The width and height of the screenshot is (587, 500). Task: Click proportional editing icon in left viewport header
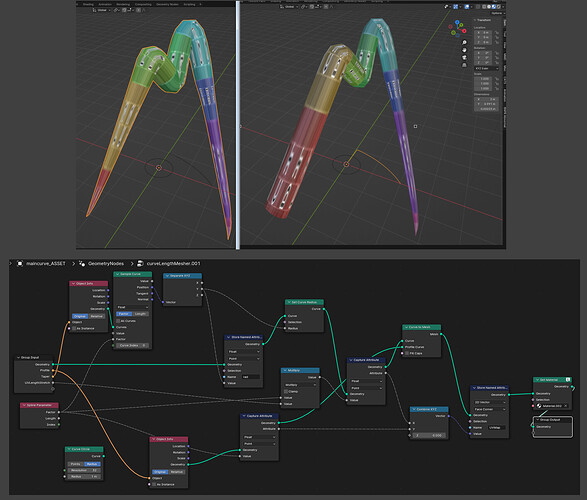click(x=138, y=10)
